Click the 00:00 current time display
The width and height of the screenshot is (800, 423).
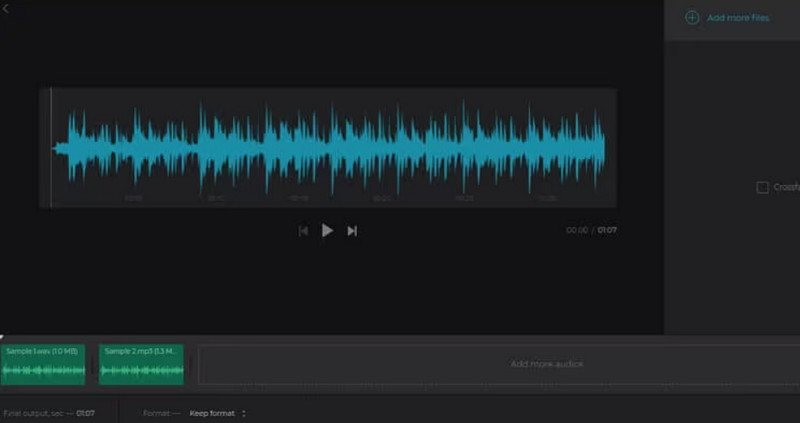[577, 230]
